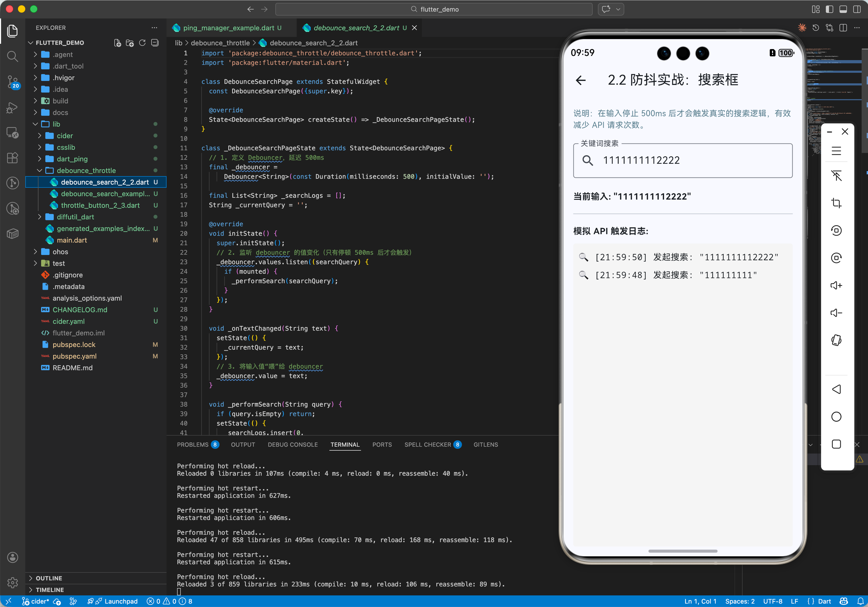Expand the OUTLINE section
Screen dimensions: 868x607
point(49,578)
